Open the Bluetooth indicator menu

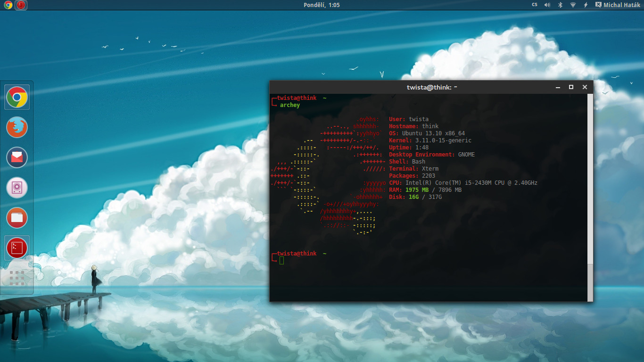[x=561, y=5]
